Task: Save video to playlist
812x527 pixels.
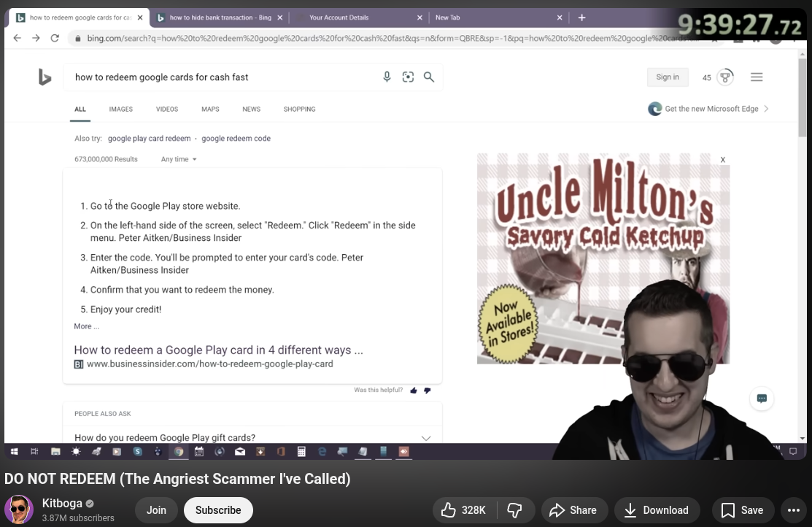Action: click(x=743, y=510)
